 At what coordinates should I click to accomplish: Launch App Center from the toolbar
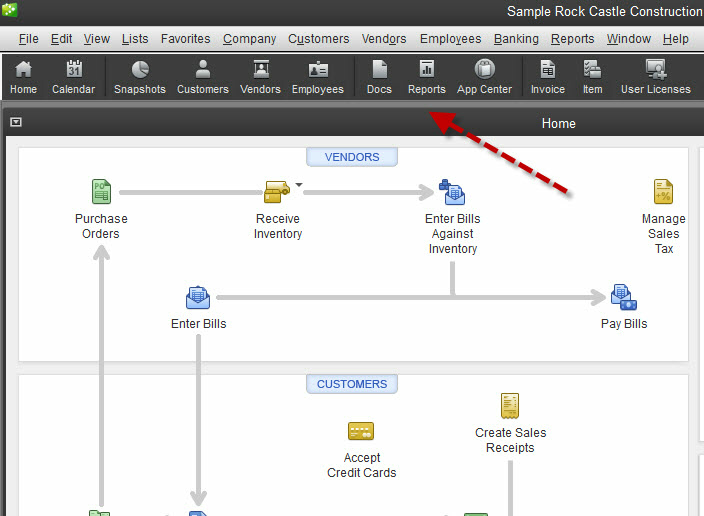pos(484,77)
